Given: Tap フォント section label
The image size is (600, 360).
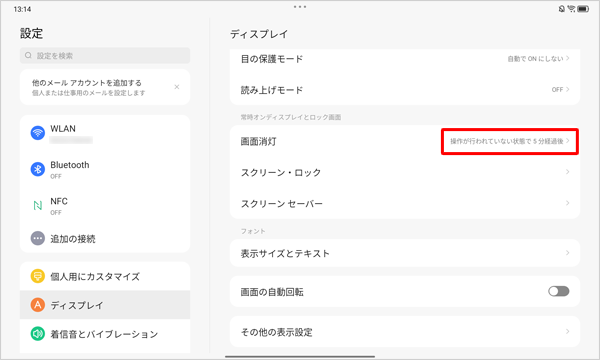Looking at the screenshot, I should coord(253,231).
